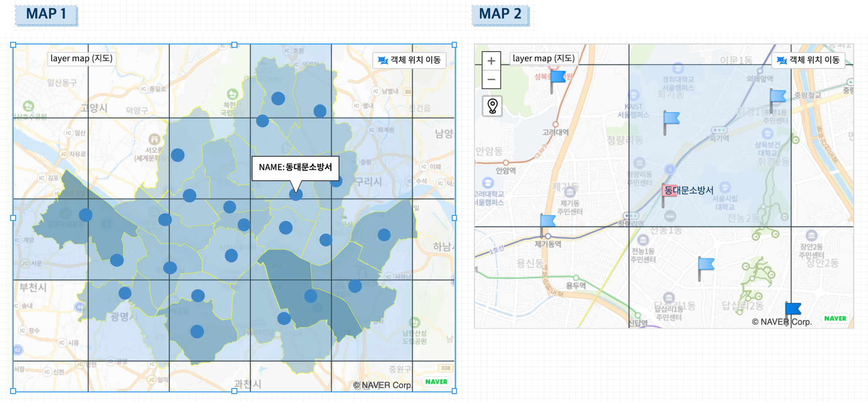
Task: Click the 장안2동 주민센터 building icon
Action: tap(811, 236)
